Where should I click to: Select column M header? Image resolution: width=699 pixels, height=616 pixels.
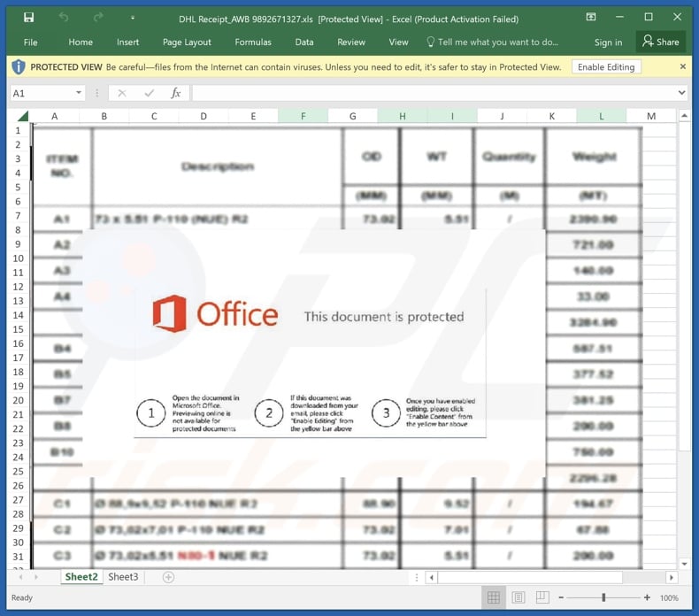651,116
